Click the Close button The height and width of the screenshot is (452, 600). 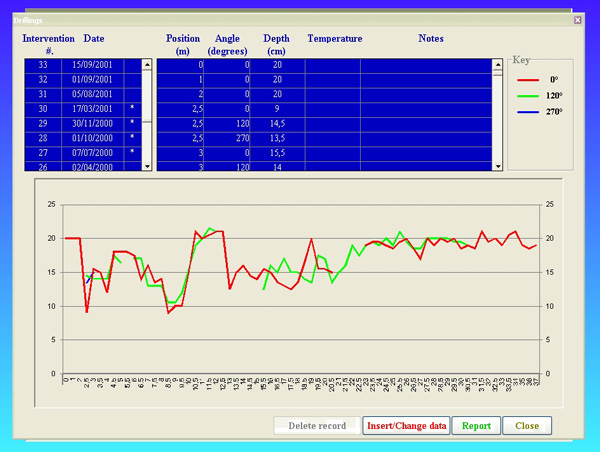527,426
